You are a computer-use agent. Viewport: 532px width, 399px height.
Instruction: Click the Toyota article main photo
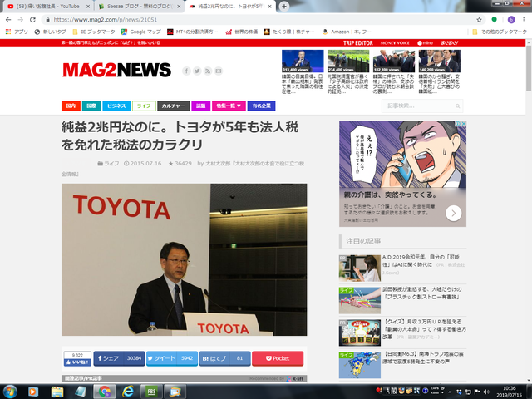[x=185, y=259]
